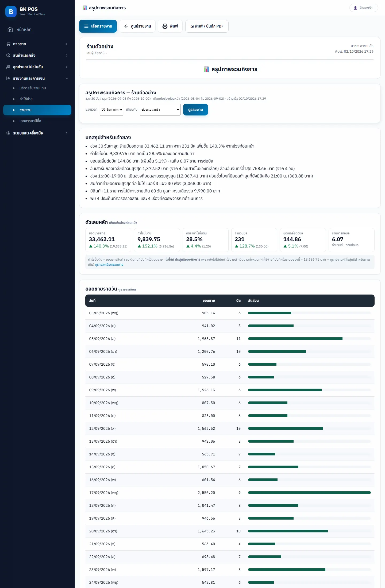Open เอกสารภาษีซื้อ submenu item

[37, 121]
